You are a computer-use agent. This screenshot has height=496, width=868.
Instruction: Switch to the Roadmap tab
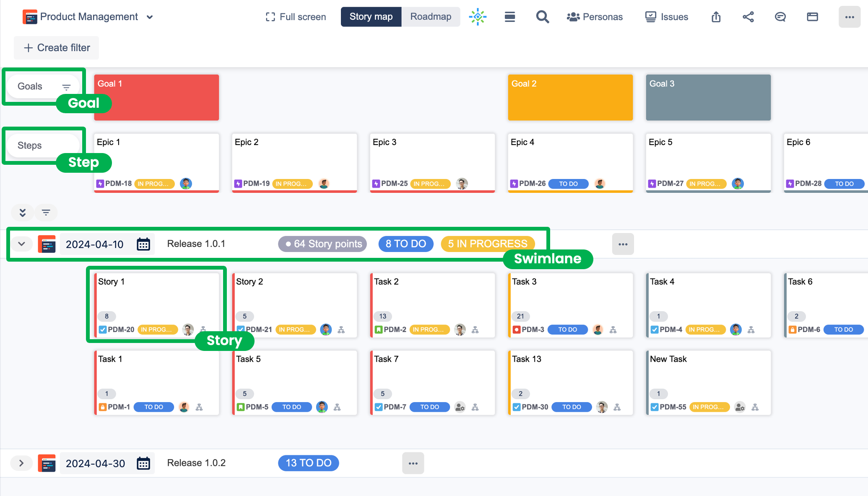[430, 17]
